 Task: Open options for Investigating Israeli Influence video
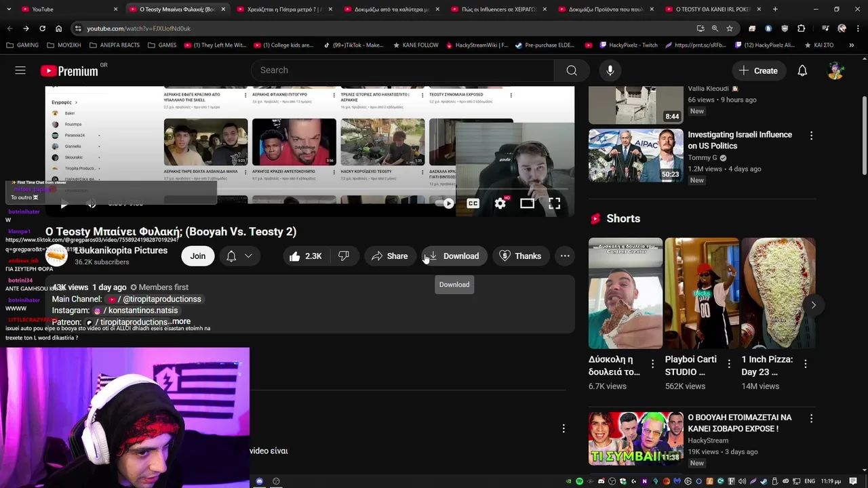[x=811, y=136]
